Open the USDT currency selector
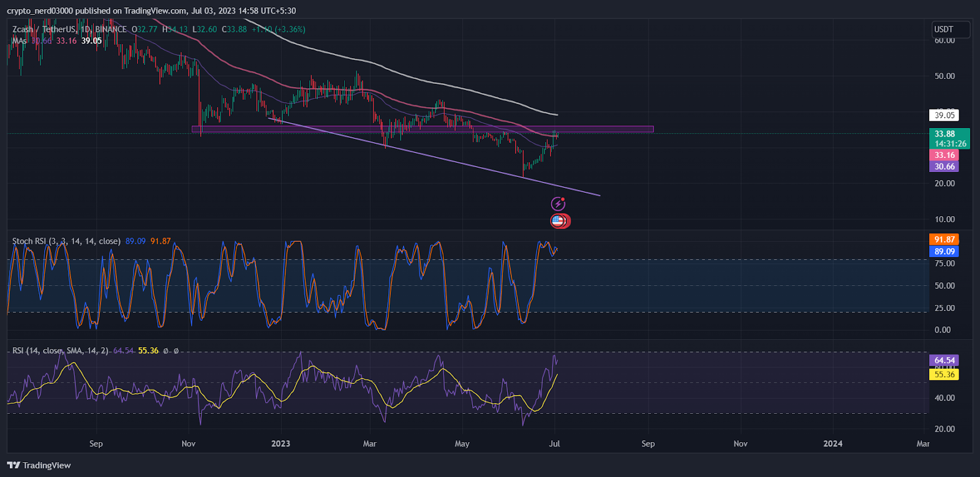Screen dimensions: 980x477 coord(951,29)
